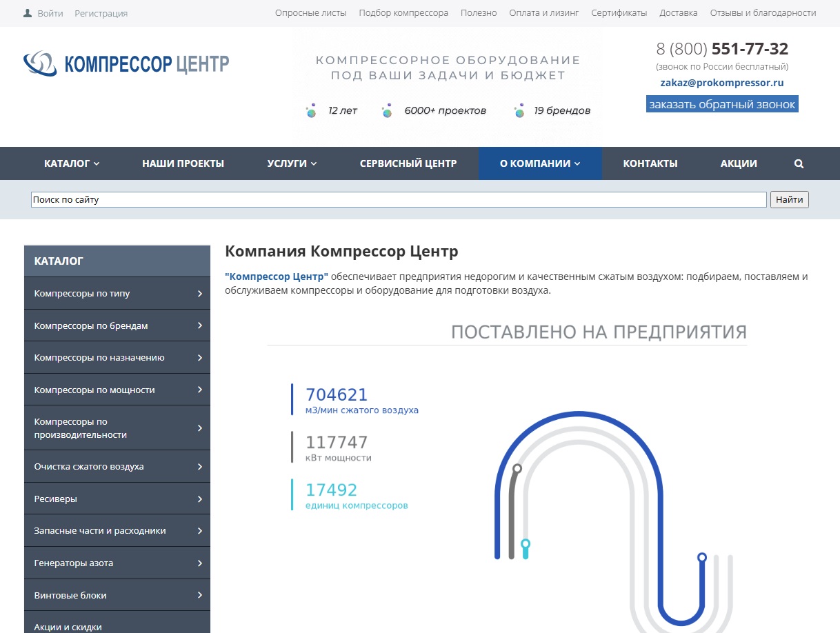The height and width of the screenshot is (633, 840).
Task: Click the search magnifier icon in navbar
Action: [x=799, y=163]
